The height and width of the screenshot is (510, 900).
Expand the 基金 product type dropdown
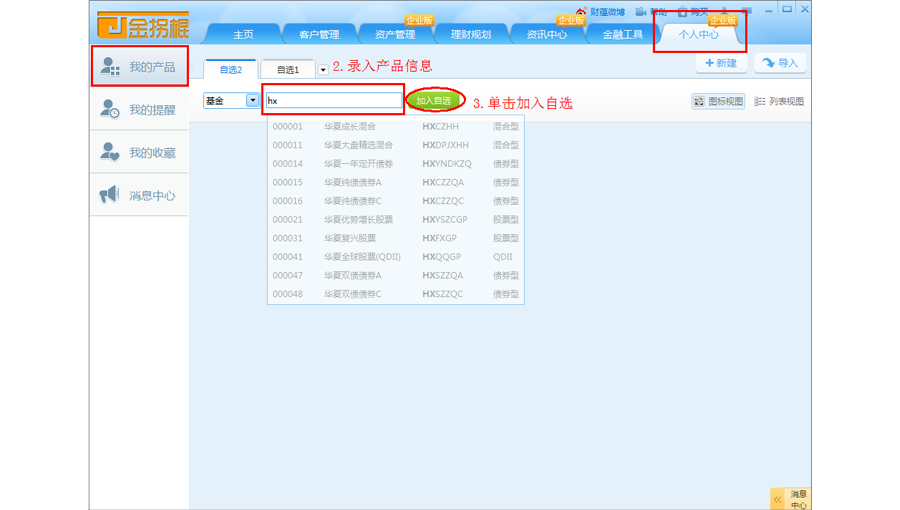pyautogui.click(x=252, y=101)
